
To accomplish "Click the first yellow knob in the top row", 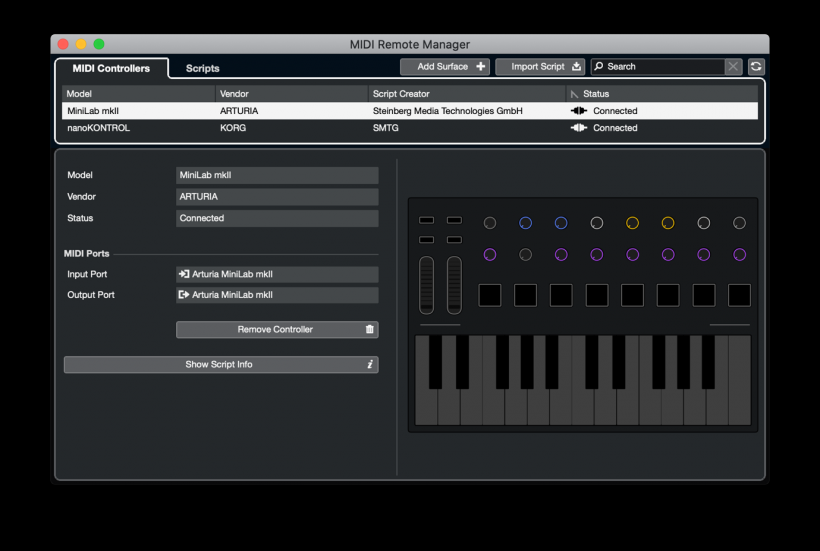I will [632, 223].
